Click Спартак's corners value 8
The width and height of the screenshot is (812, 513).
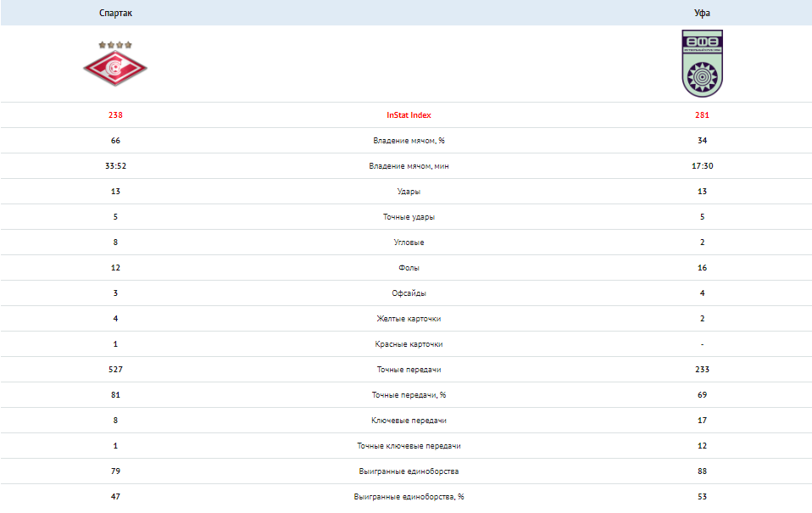(115, 242)
